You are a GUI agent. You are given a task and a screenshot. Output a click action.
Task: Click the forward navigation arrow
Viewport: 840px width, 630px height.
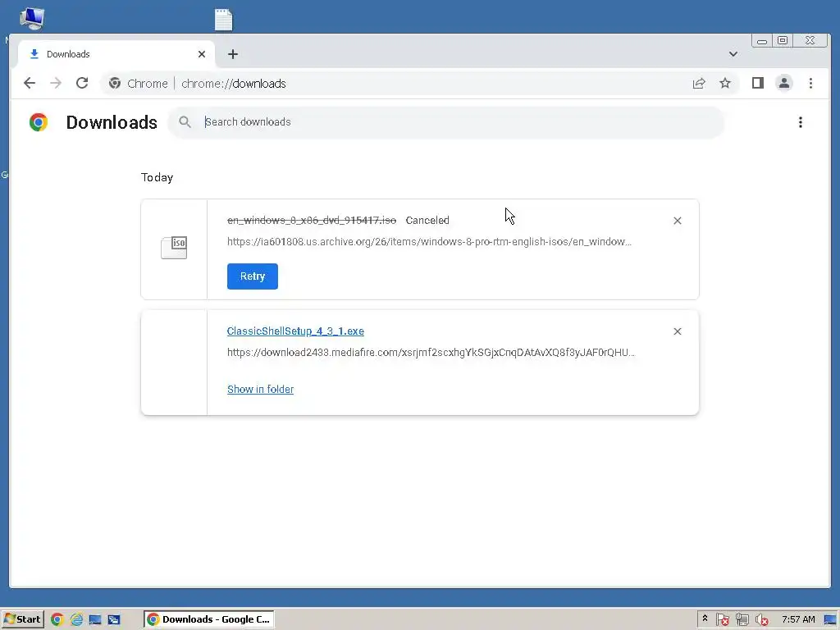56,83
